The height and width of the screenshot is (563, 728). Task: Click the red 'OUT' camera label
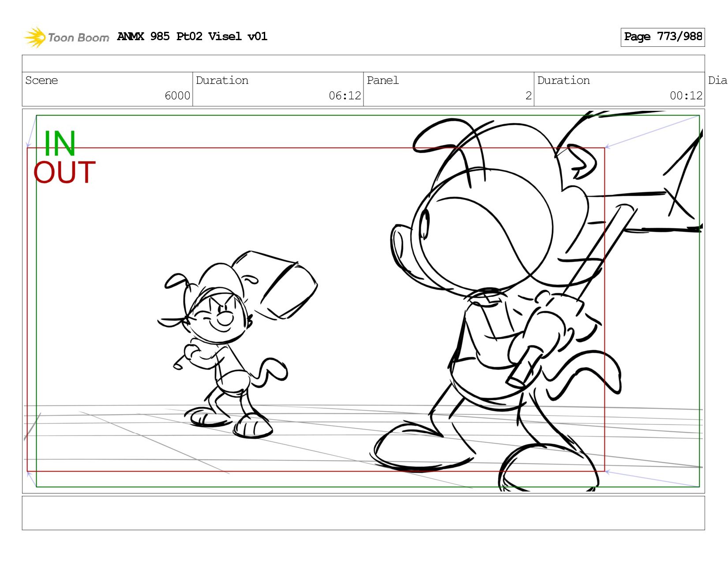64,172
